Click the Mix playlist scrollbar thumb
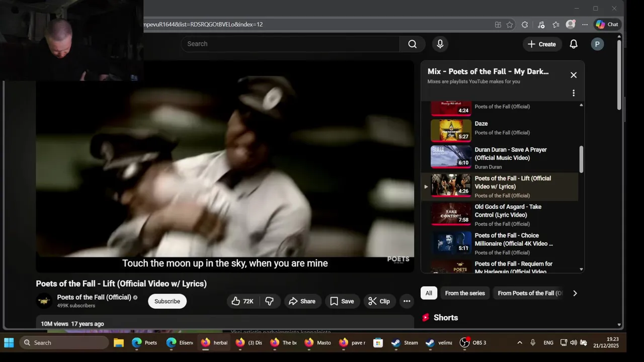Viewport: 644px width, 362px height. pos(581,159)
